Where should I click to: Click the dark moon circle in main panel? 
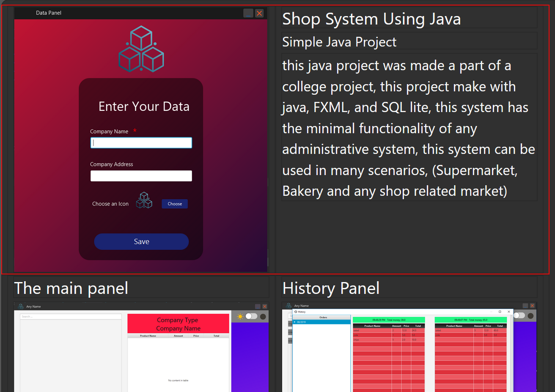(263, 316)
